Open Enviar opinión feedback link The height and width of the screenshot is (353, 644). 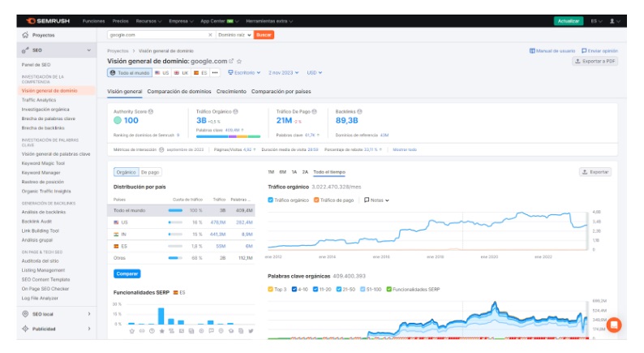[x=599, y=51]
